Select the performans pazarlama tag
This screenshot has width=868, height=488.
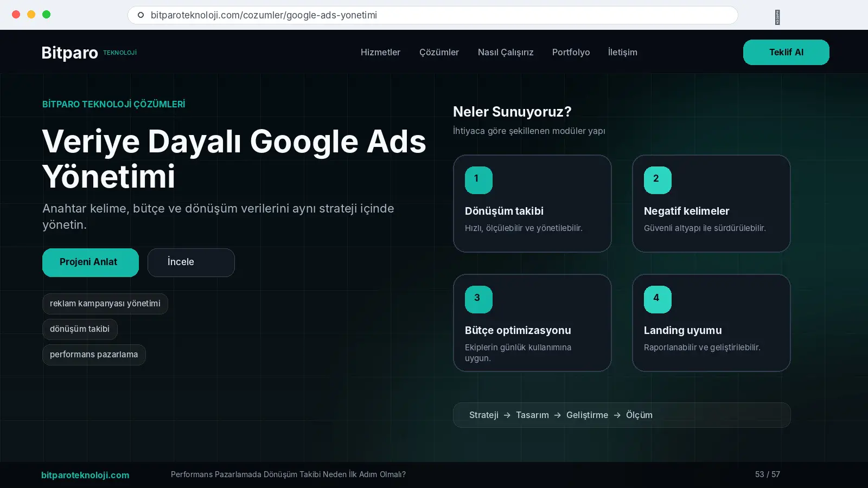coord(94,355)
